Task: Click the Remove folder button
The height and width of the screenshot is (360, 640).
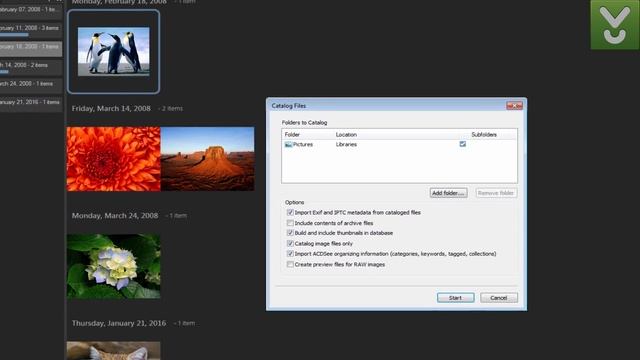Action: (496, 193)
